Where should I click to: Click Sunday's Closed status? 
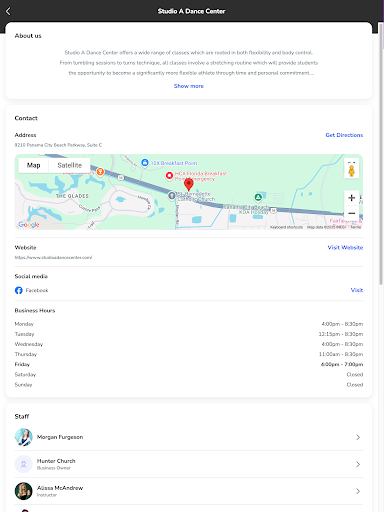tap(355, 385)
